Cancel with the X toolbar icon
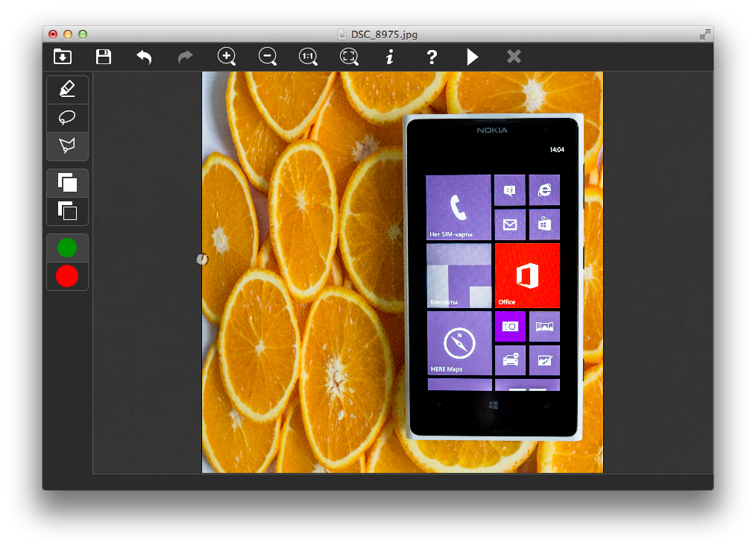The image size is (756, 549). (514, 57)
